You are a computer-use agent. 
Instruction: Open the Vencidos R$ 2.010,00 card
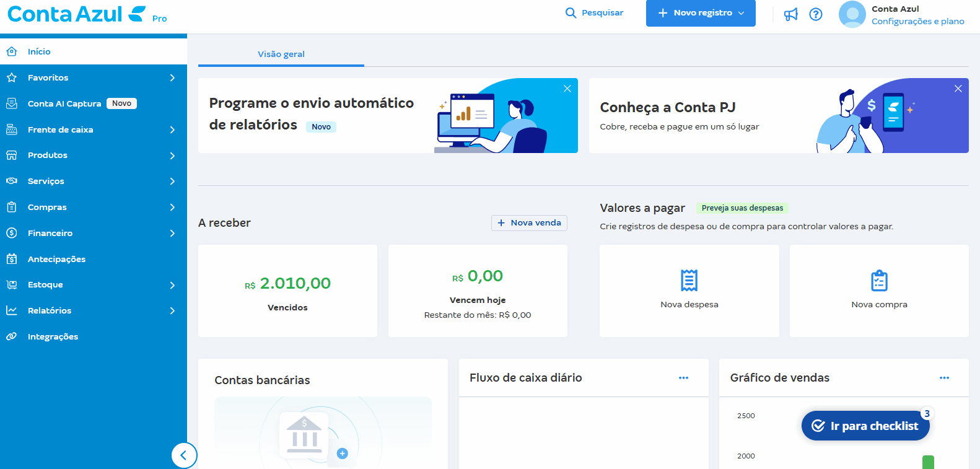click(287, 291)
